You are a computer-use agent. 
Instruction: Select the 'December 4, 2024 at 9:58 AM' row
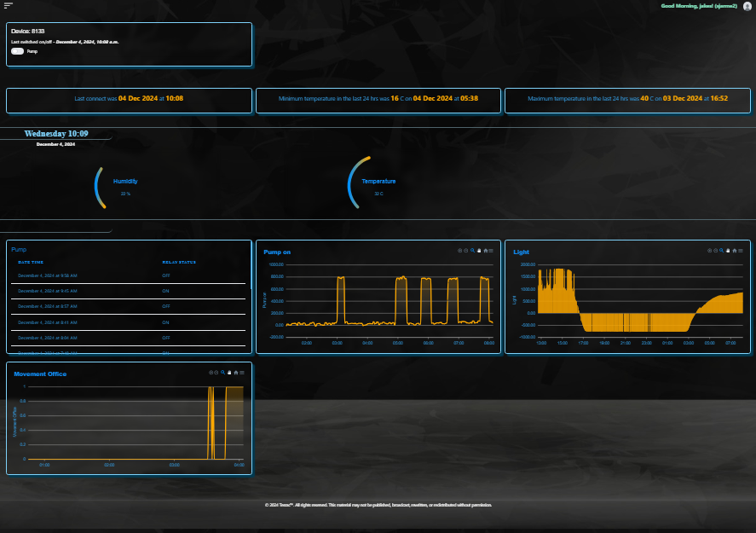click(x=128, y=276)
